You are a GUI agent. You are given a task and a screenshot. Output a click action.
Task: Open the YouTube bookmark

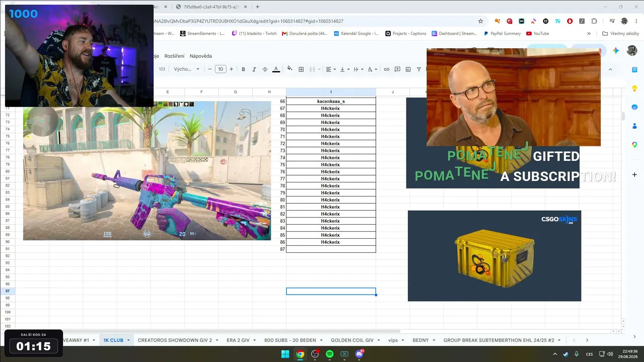pos(537,34)
